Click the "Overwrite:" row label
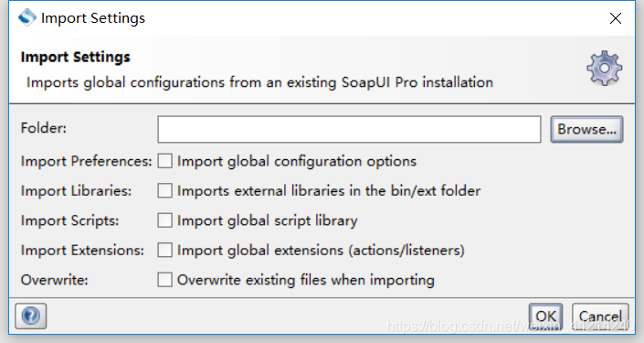This screenshot has height=343, width=644. click(x=54, y=280)
